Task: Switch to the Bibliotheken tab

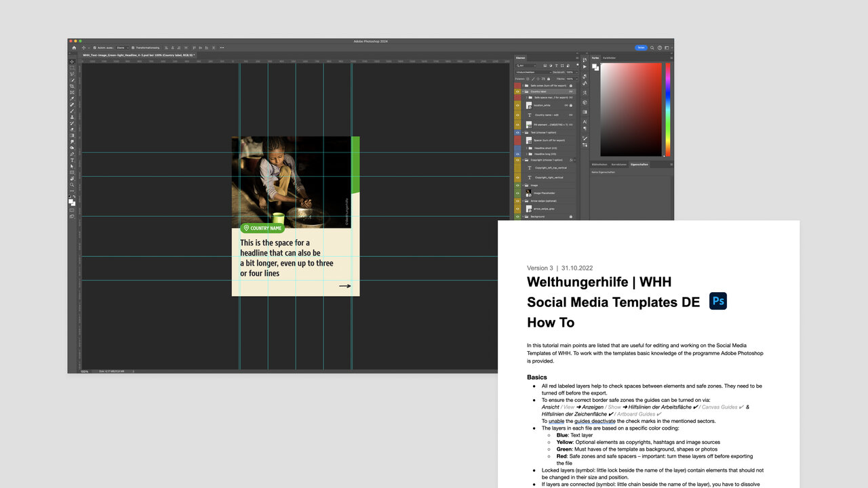Action: pos(599,164)
